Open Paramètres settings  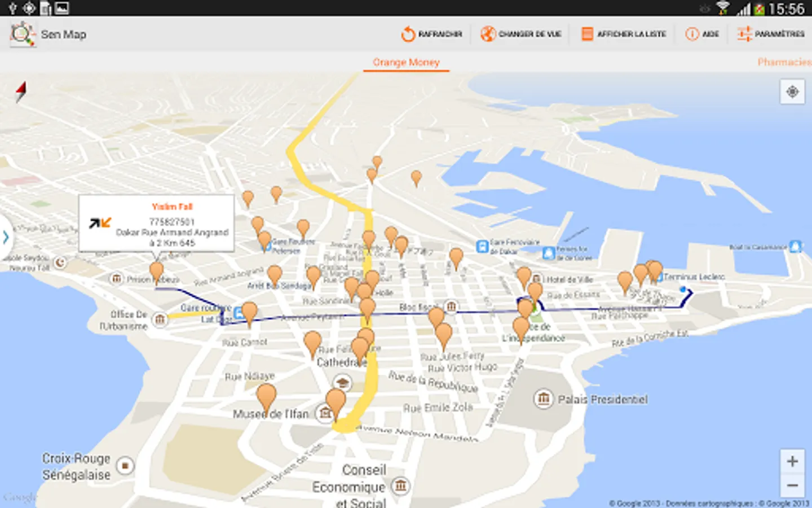pyautogui.click(x=771, y=34)
